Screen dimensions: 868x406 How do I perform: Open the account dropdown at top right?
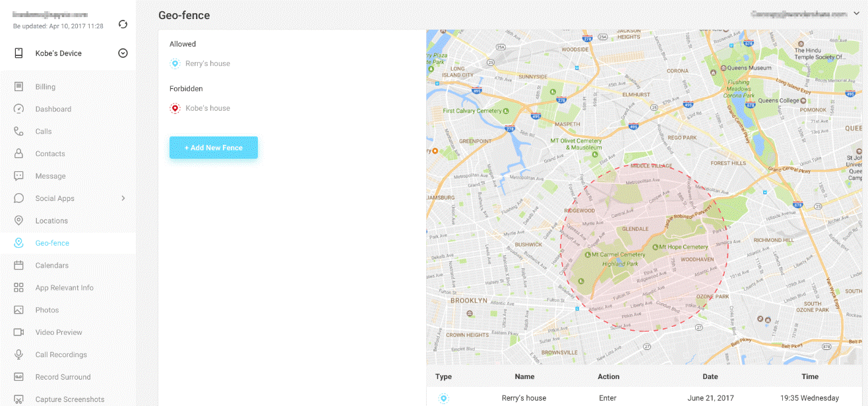pos(857,12)
